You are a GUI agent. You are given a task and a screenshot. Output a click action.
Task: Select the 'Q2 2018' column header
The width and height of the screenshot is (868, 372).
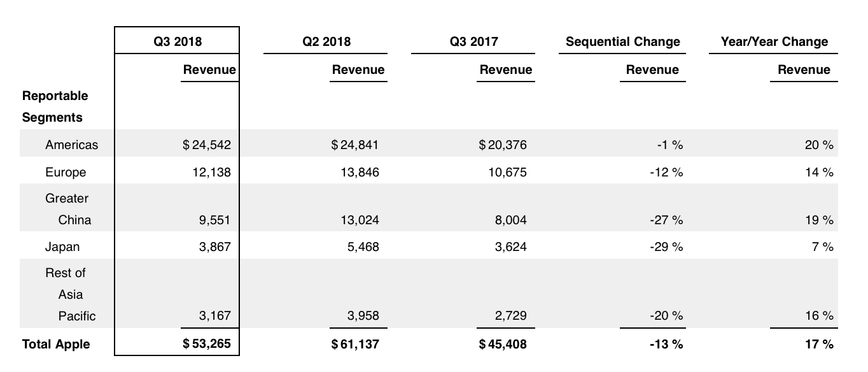coord(326,42)
